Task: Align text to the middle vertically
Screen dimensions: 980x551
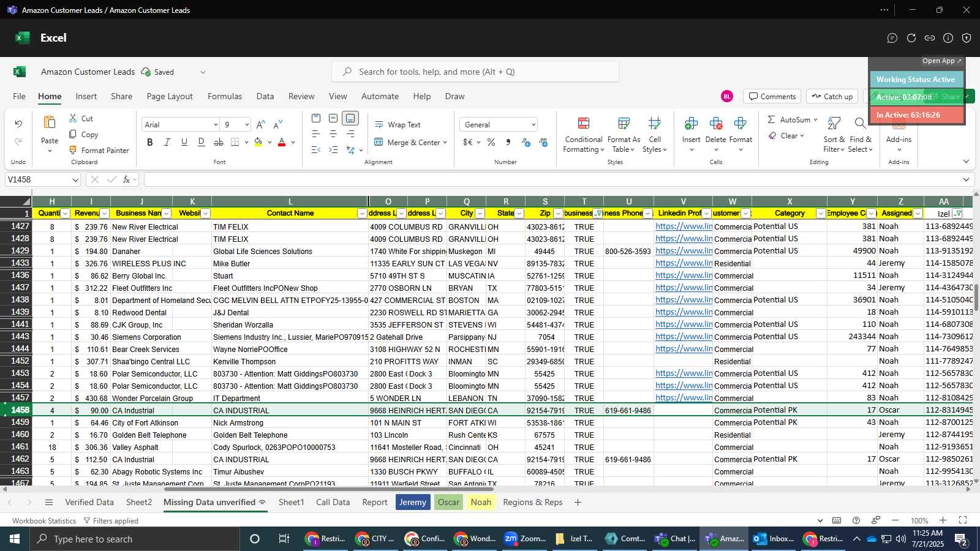Action: 333,118
